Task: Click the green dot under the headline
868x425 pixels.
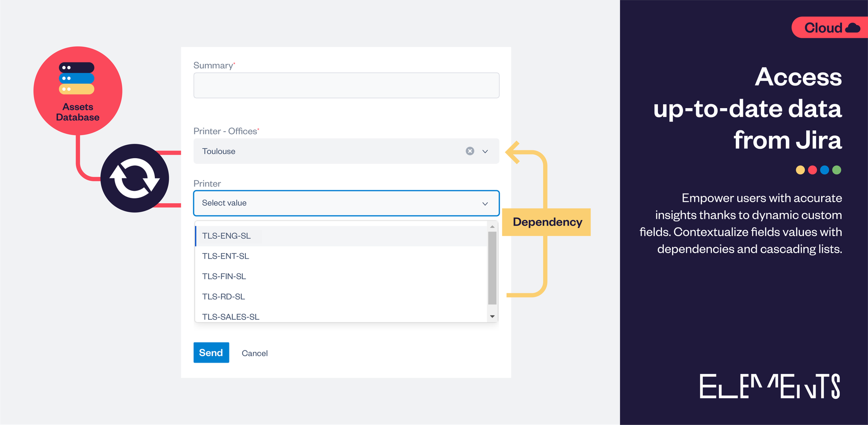Action: coord(837,170)
